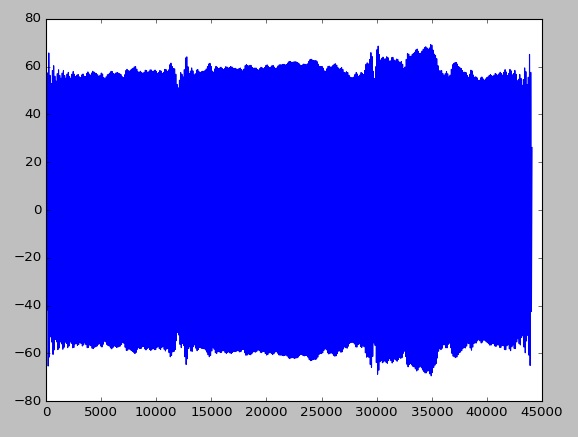The height and width of the screenshot is (437, 578).
Task: Click the y-axis label 0
Action: 38,210
